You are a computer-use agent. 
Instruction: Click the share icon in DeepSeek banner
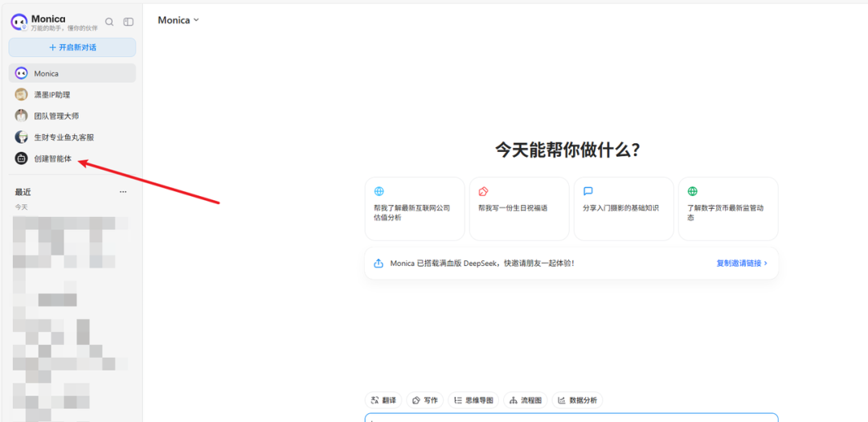(x=379, y=263)
